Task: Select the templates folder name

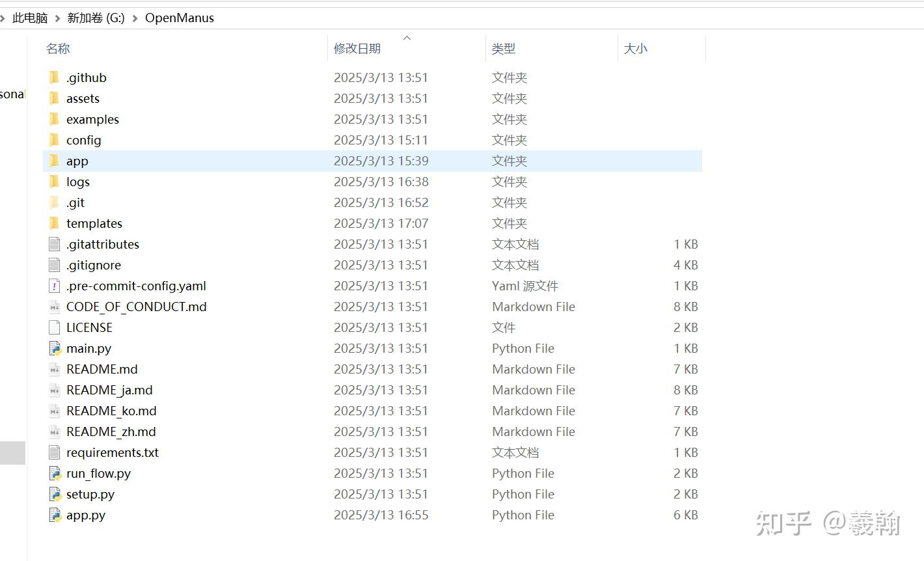Action: [x=94, y=224]
